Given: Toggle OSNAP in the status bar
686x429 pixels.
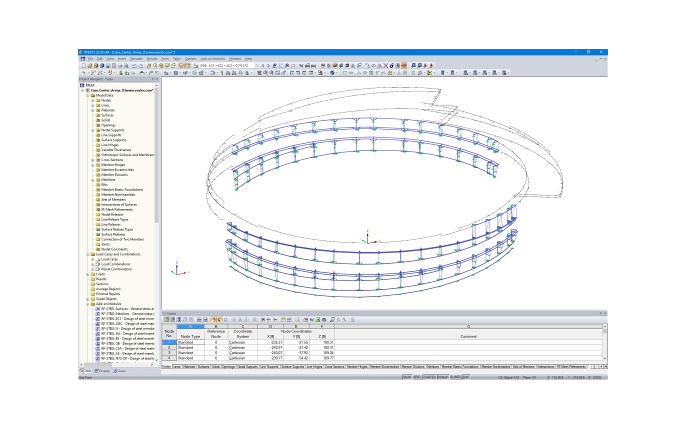Looking at the screenshot, I should point(443,377).
